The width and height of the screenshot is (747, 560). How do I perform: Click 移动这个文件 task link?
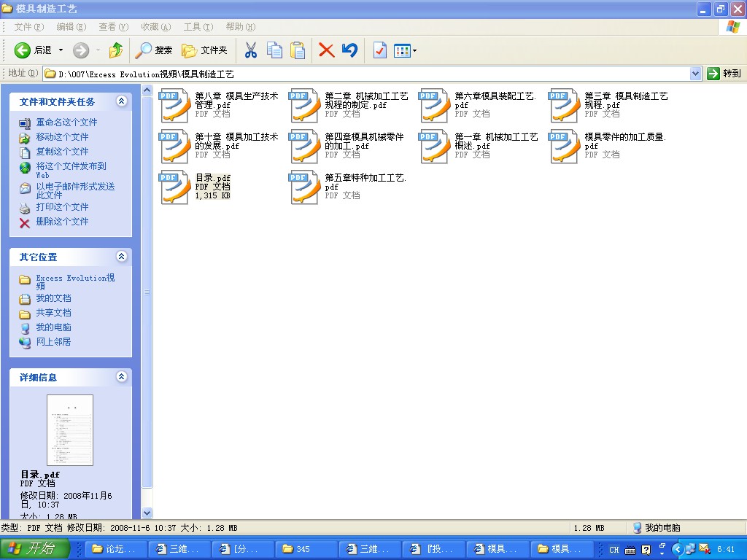(x=63, y=137)
